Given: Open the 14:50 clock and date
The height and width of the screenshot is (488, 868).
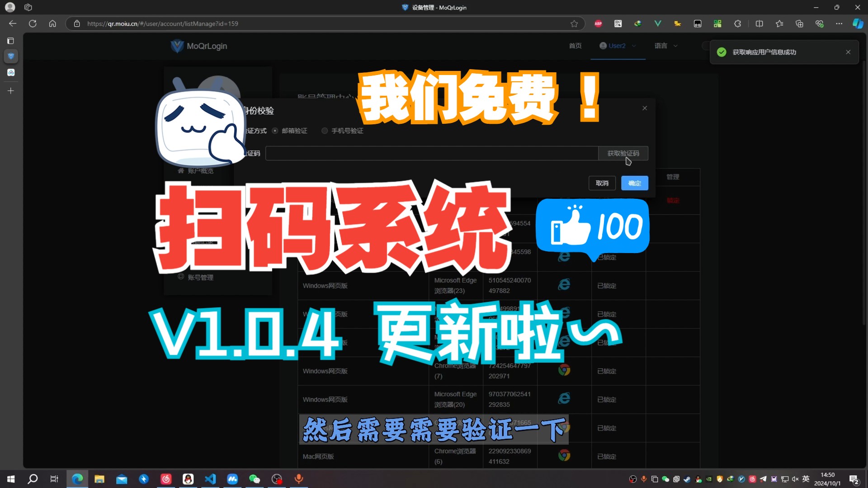Looking at the screenshot, I should [827, 479].
